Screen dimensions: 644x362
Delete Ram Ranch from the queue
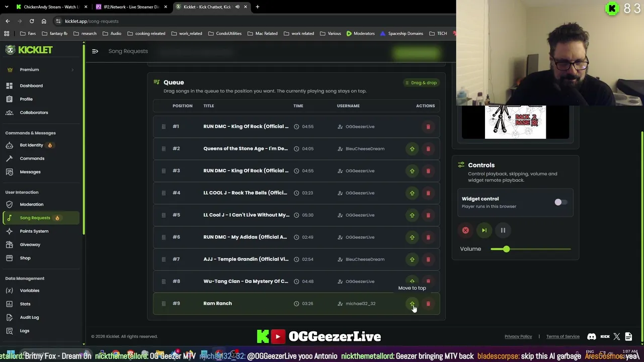428,304
